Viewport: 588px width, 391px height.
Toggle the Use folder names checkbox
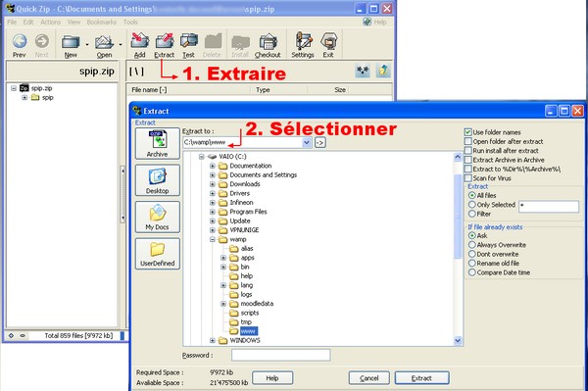click(467, 132)
